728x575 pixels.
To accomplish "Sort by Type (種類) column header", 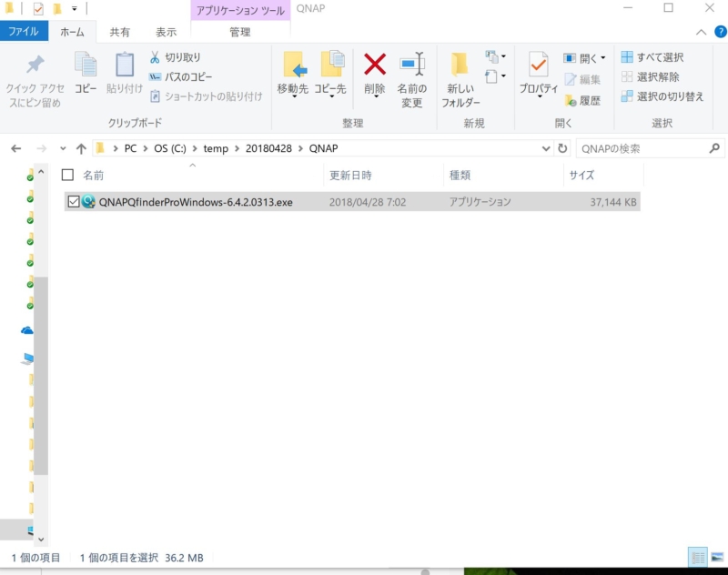I will click(x=460, y=176).
